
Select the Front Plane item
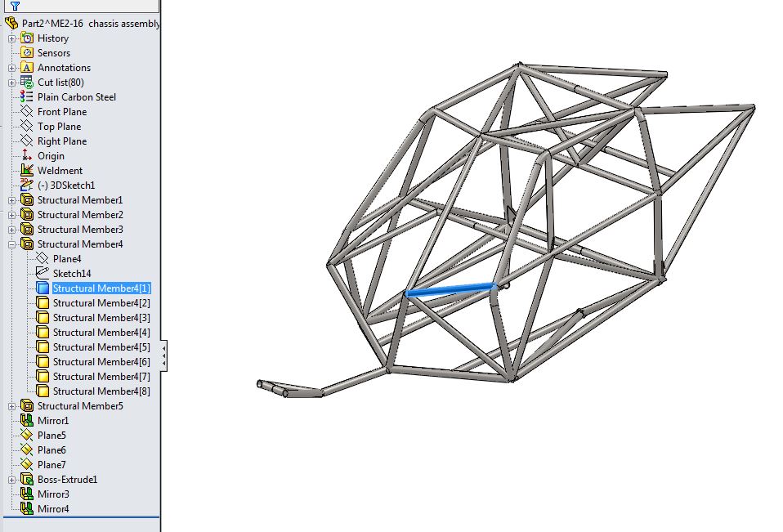tap(61, 112)
